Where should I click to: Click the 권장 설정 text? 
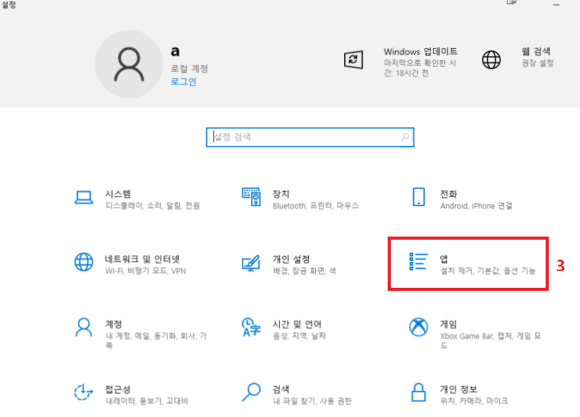(537, 63)
